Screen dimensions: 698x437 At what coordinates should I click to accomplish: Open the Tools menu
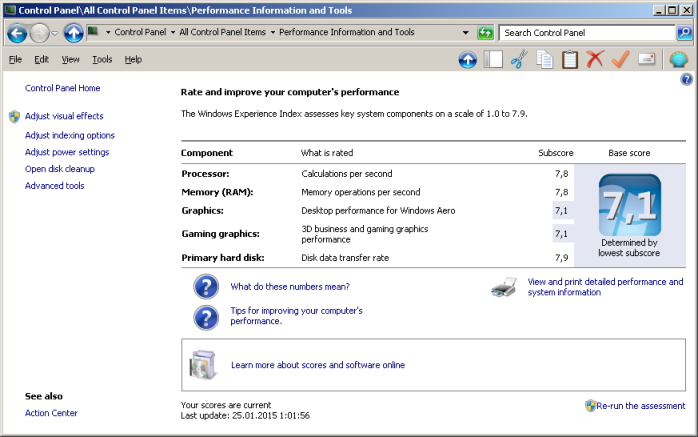click(x=102, y=59)
